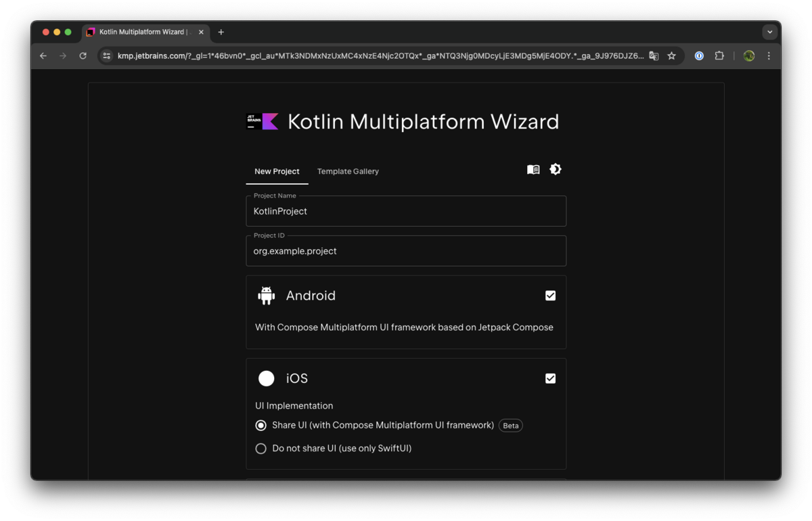Click the Beta badge
Viewport: 812px width, 521px height.
coord(511,426)
